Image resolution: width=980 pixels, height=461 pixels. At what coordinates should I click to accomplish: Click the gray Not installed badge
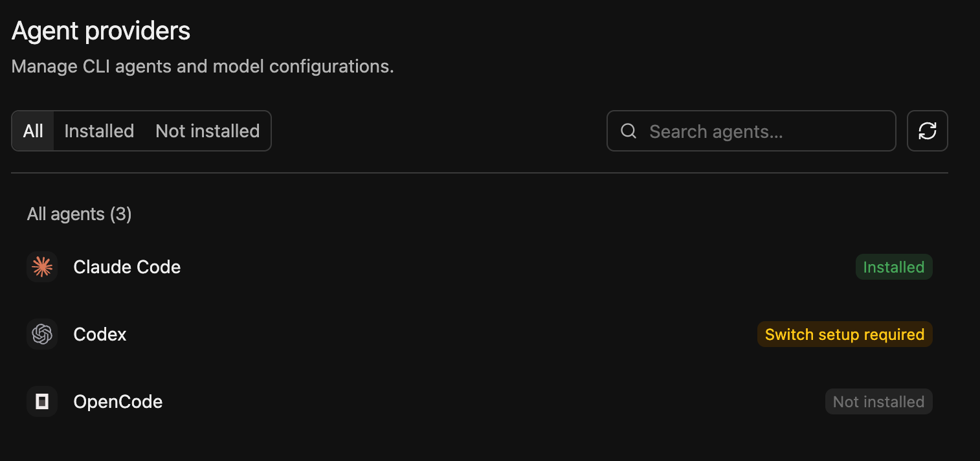[x=878, y=401]
